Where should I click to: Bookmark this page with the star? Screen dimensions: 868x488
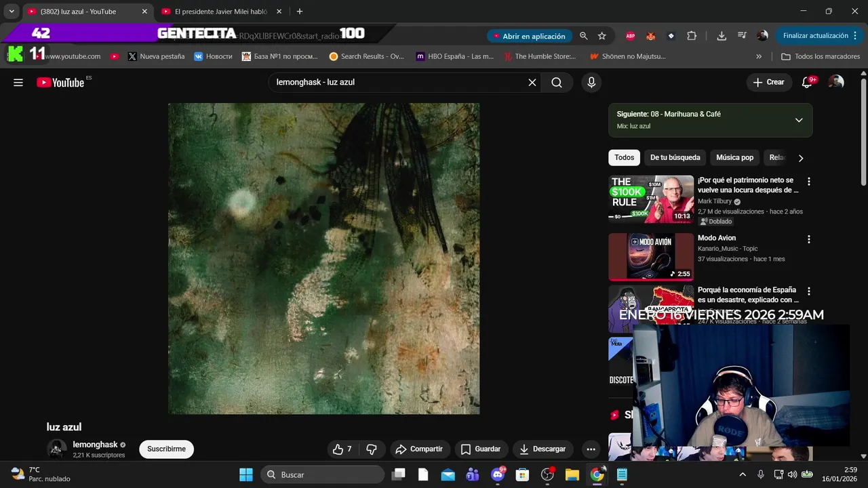coord(601,36)
